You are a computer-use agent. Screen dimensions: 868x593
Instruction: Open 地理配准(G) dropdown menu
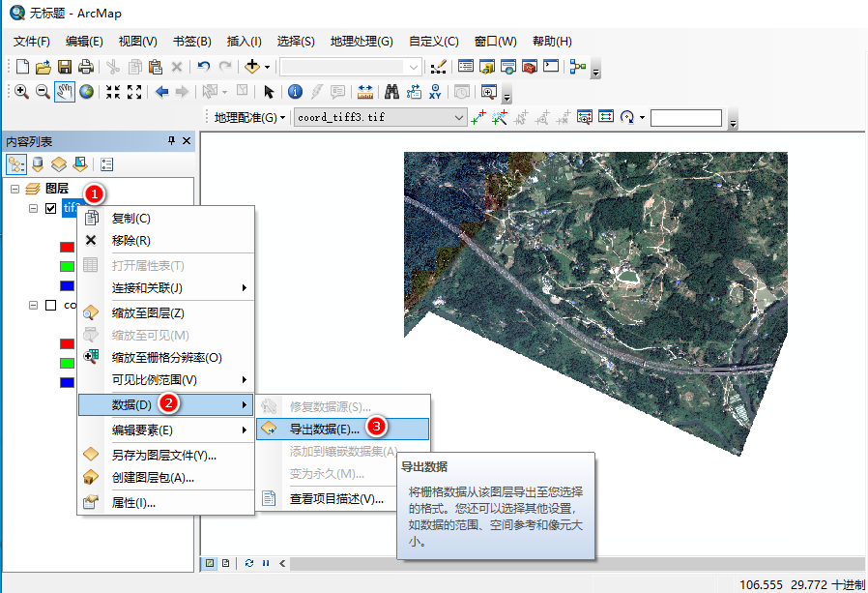pyautogui.click(x=249, y=117)
